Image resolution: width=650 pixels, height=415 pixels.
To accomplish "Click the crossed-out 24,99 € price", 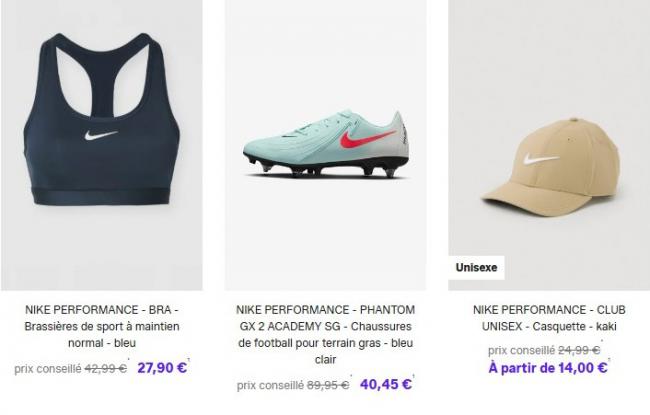I will point(580,350).
